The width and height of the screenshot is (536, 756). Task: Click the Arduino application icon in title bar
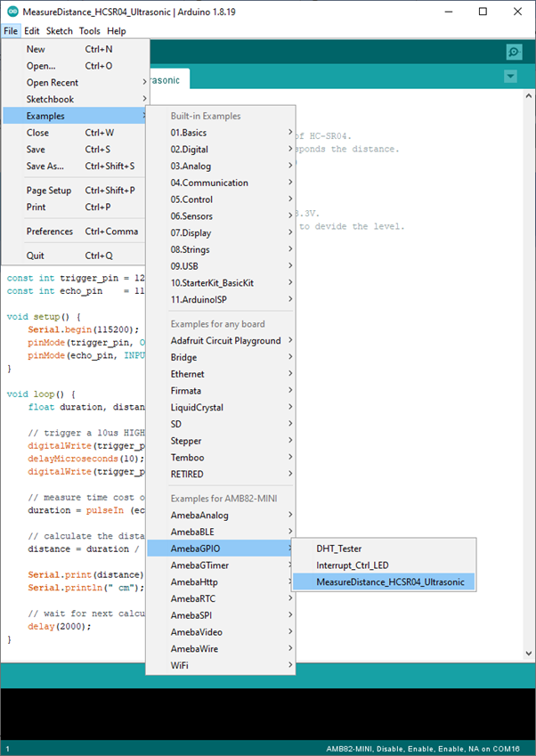(10, 12)
